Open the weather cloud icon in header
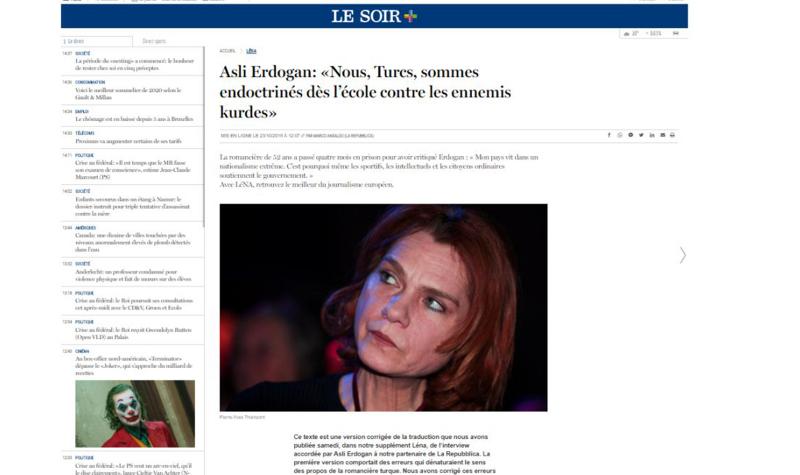The width and height of the screenshot is (800, 475). (627, 34)
